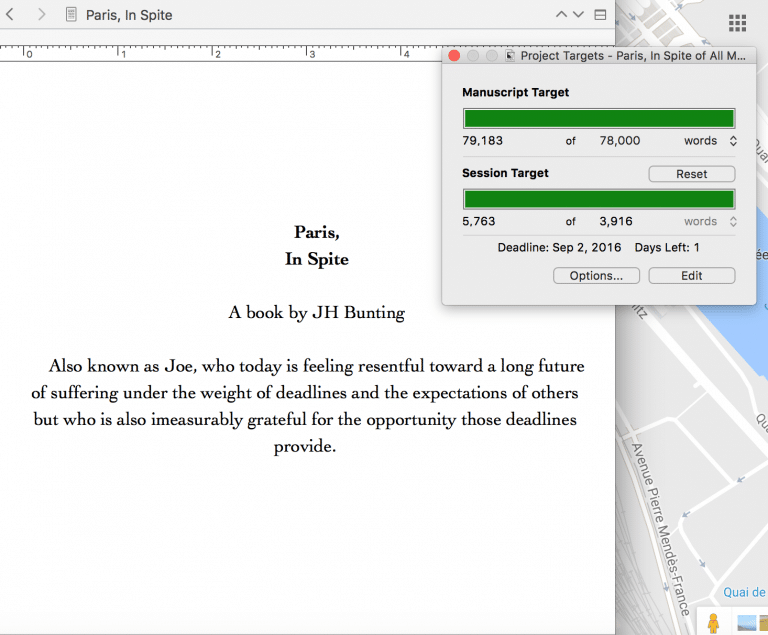Click the Quai de label on the map
Screen dimensions: 768x635
pos(744,592)
